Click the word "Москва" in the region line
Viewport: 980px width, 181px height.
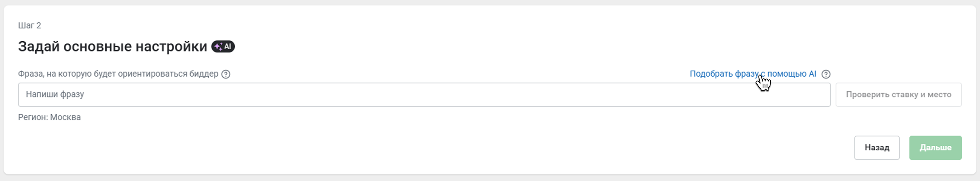[66, 117]
